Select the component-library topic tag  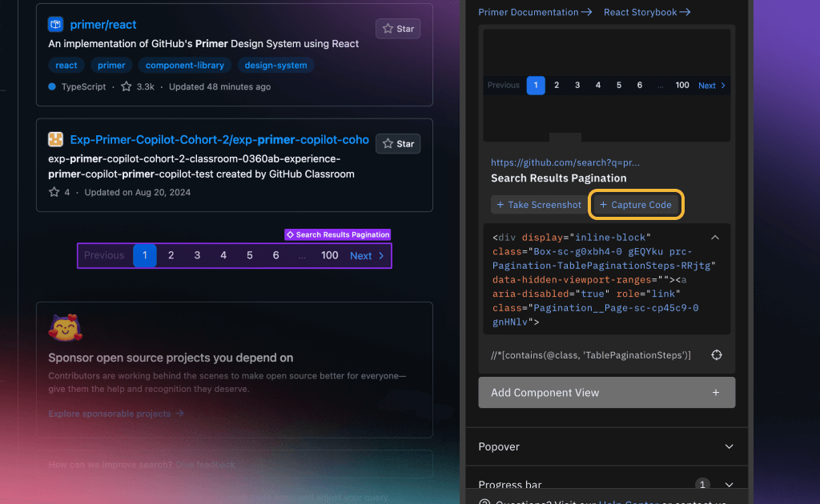[185, 66]
